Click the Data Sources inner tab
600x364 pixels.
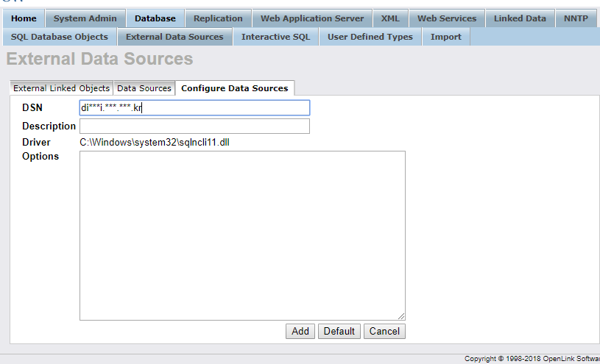tap(144, 88)
